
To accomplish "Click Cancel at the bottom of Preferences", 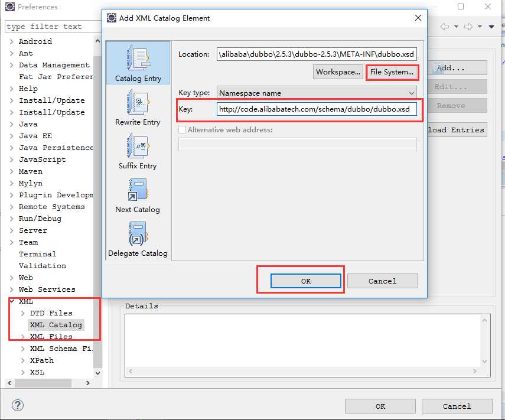I will click(x=457, y=406).
